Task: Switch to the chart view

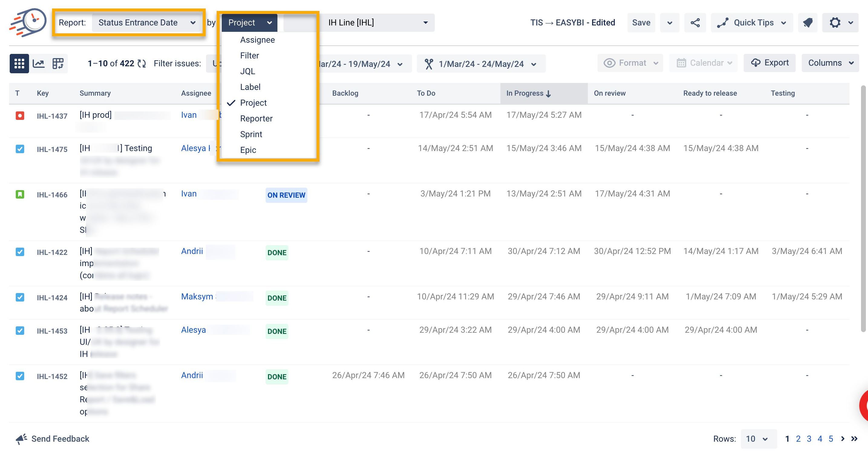Action: [38, 63]
